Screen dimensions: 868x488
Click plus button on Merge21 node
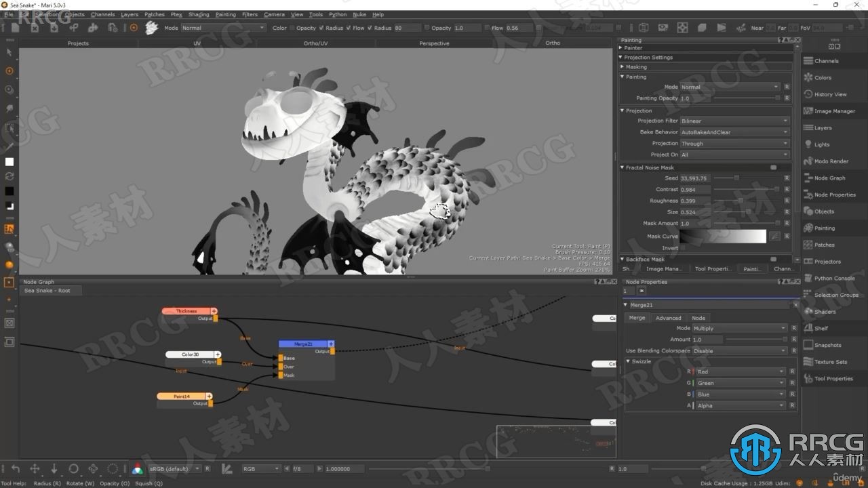pos(331,344)
